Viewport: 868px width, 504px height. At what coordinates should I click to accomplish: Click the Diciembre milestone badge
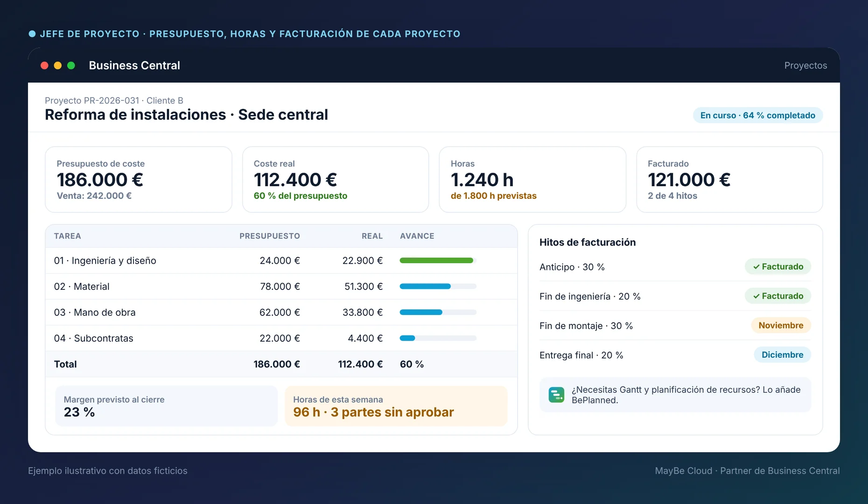click(782, 355)
